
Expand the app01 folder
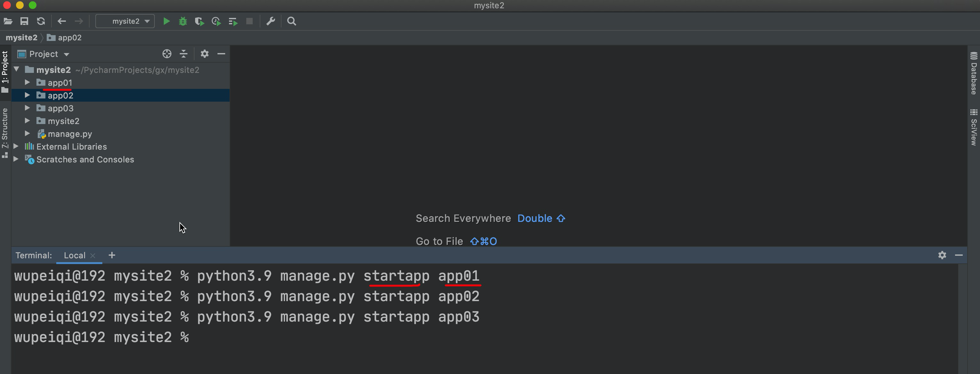(28, 82)
